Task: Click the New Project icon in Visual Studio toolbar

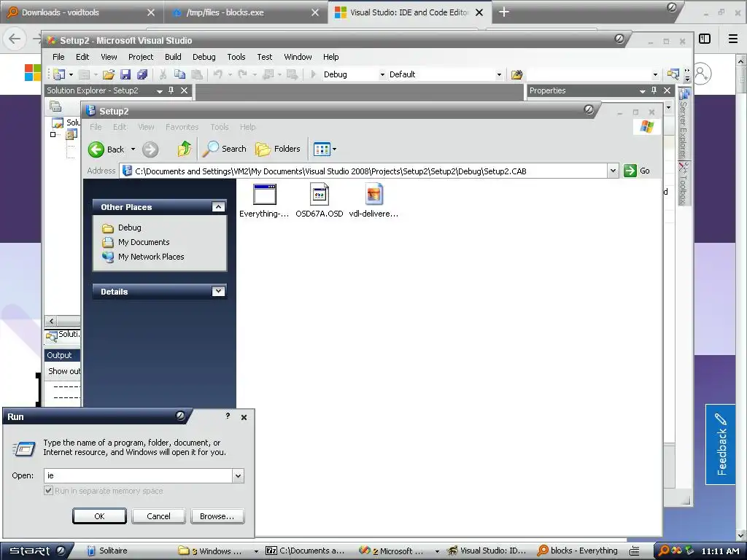Action: tap(59, 74)
